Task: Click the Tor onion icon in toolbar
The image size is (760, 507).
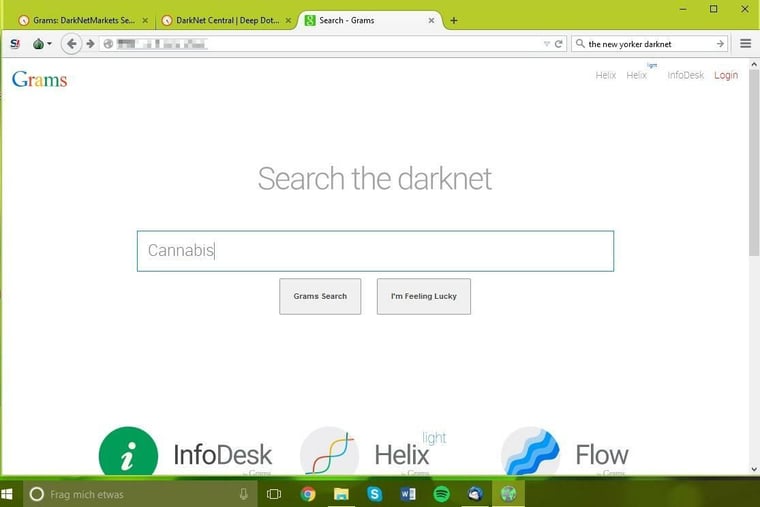Action: pos(38,44)
